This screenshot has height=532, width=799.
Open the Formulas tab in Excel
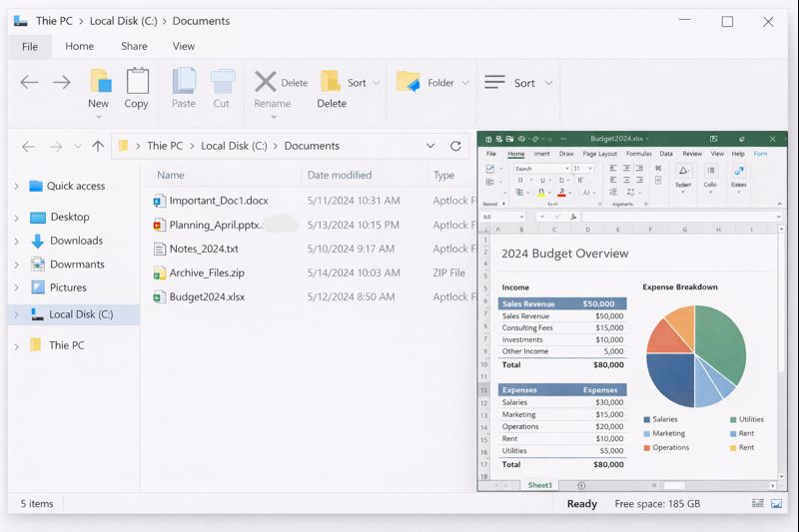tap(638, 154)
